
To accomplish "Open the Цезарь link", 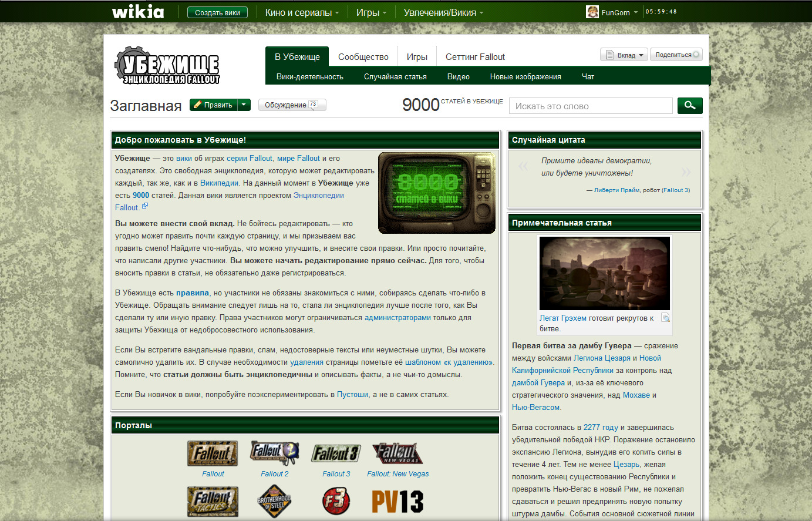I will [x=626, y=464].
